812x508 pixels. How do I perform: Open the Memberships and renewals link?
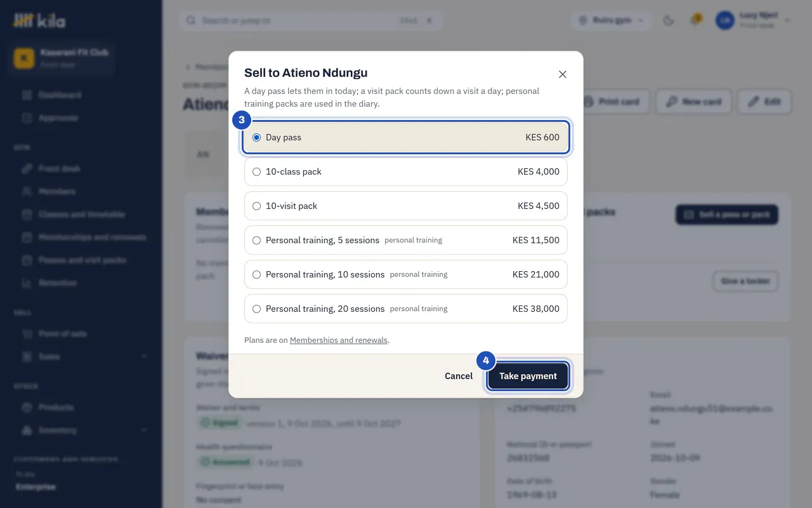tap(339, 340)
